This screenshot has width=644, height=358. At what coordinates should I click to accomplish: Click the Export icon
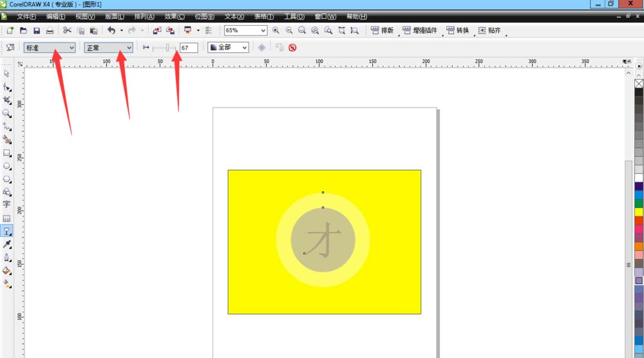point(170,30)
